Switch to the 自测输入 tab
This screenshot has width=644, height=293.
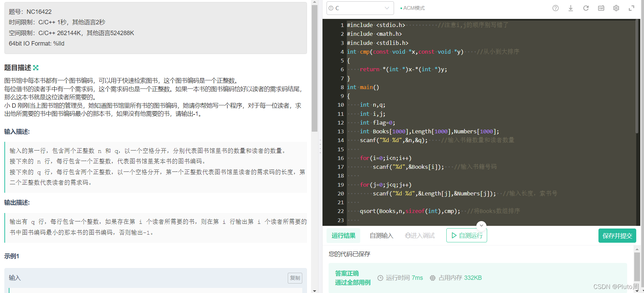coord(381,236)
